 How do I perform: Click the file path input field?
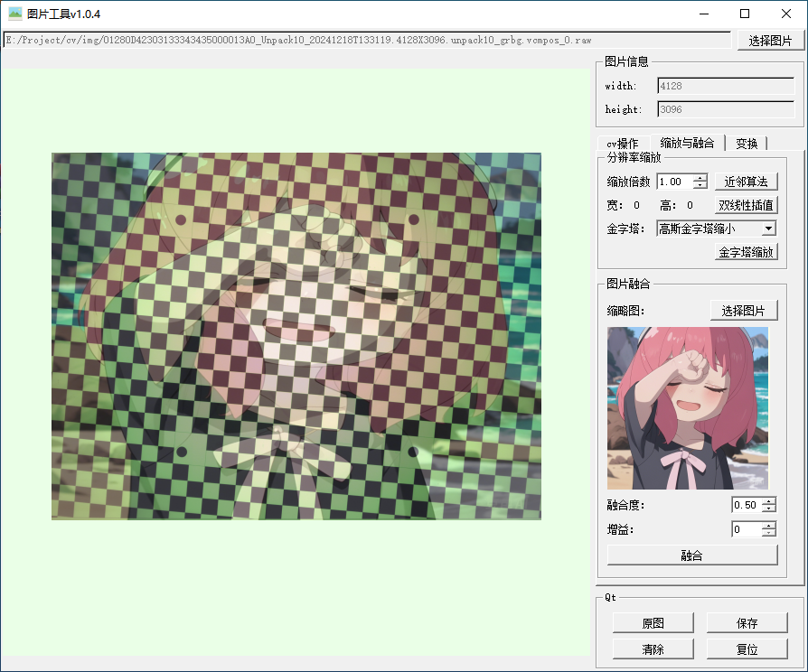[368, 40]
